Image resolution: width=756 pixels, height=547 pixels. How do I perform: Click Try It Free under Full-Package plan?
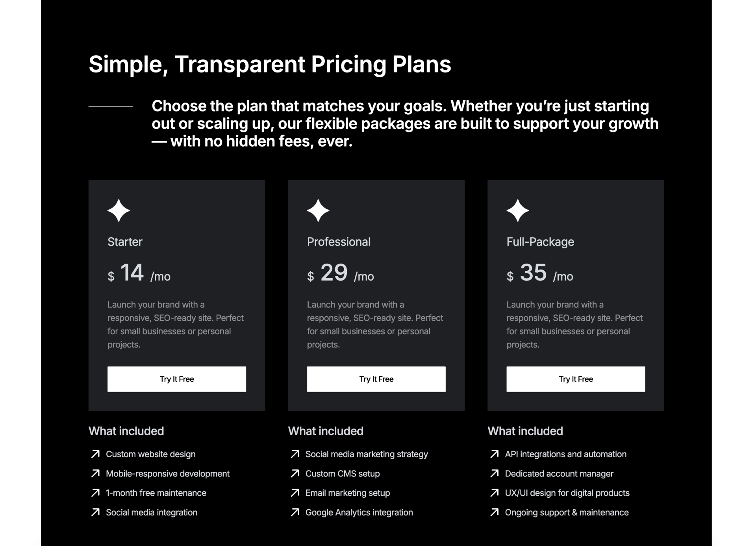[575, 379]
